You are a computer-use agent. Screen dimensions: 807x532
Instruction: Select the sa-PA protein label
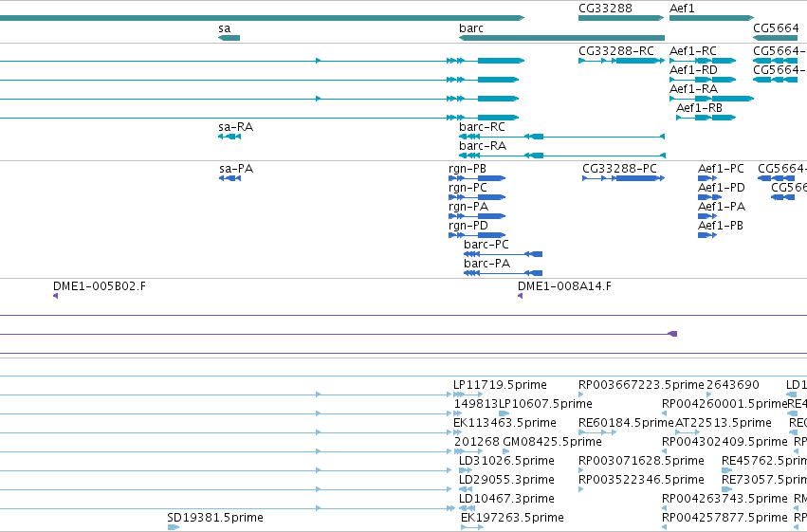(236, 169)
